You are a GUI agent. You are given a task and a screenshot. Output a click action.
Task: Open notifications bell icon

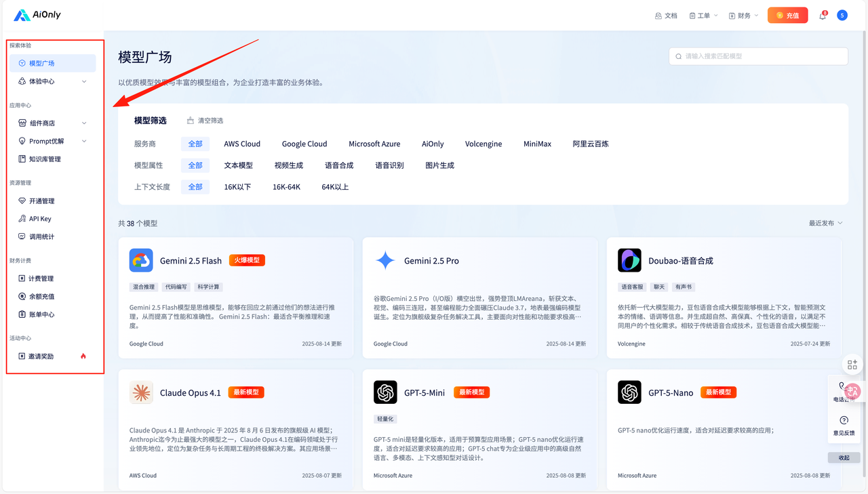coord(823,16)
